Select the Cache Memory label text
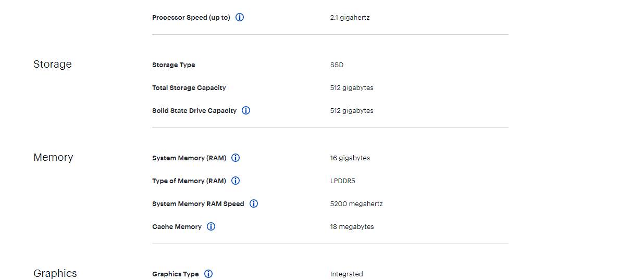Image resolution: width=644 pixels, height=280 pixels. tap(177, 226)
